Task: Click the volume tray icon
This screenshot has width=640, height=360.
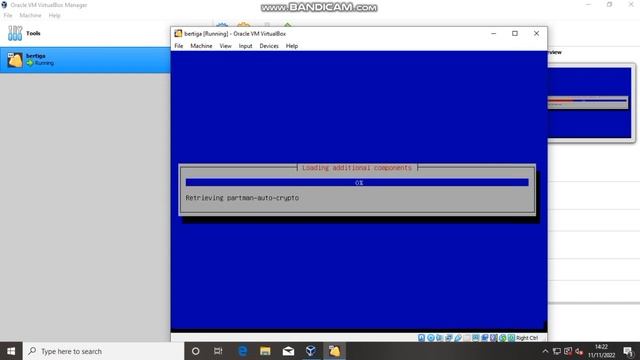Action: [x=579, y=351]
